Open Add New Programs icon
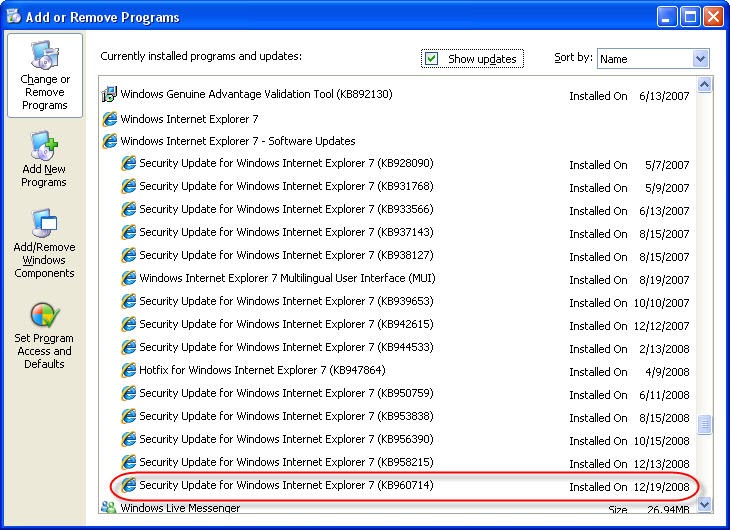Screen dimensions: 730x530 44,146
